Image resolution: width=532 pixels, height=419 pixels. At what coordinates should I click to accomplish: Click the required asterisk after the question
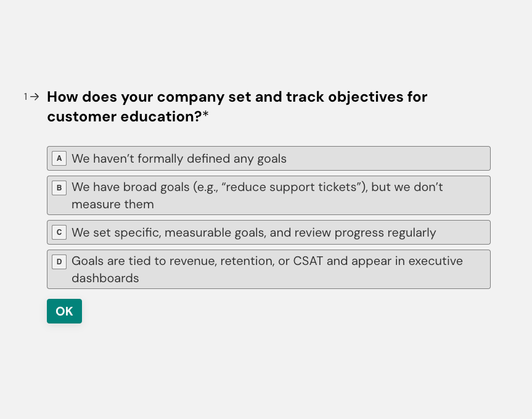pyautogui.click(x=206, y=116)
